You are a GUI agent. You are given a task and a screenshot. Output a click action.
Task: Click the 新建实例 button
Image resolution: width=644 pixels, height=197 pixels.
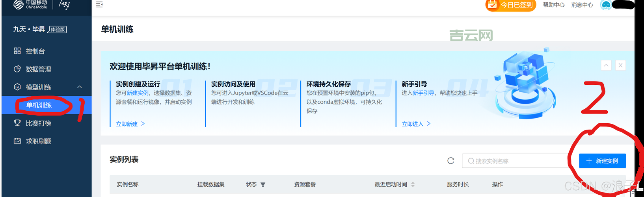602,161
